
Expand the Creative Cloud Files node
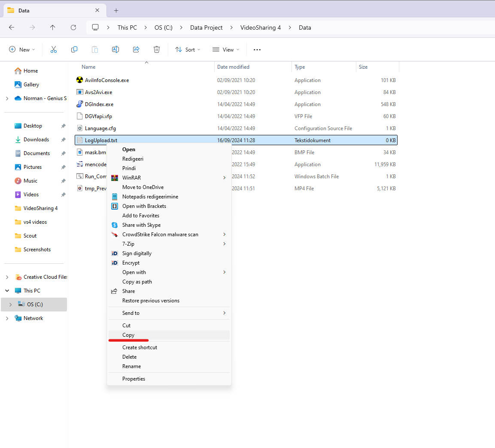(x=7, y=277)
